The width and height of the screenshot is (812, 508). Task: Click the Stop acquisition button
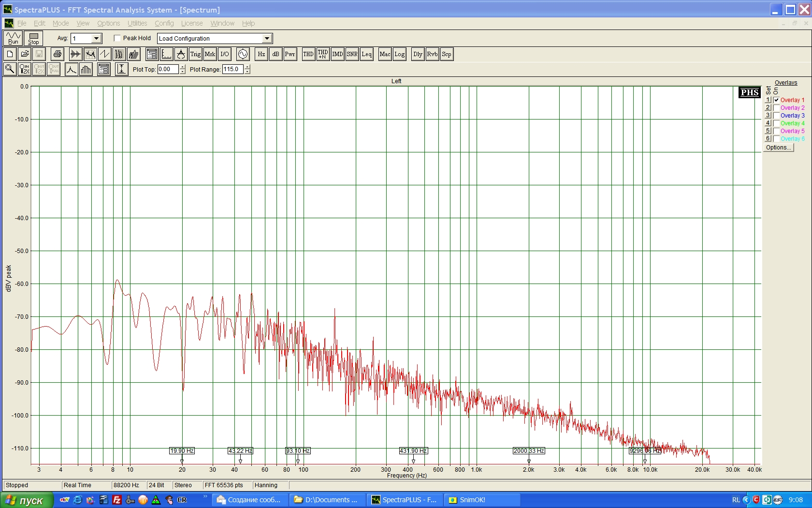click(x=33, y=38)
